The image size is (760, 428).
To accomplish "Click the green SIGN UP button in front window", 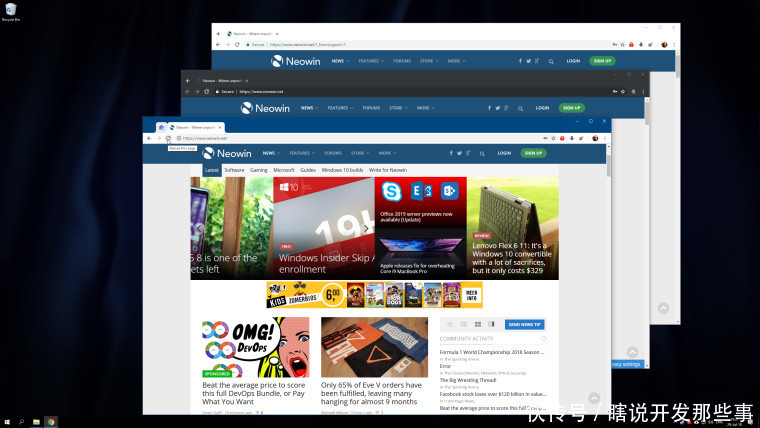I will click(532, 154).
